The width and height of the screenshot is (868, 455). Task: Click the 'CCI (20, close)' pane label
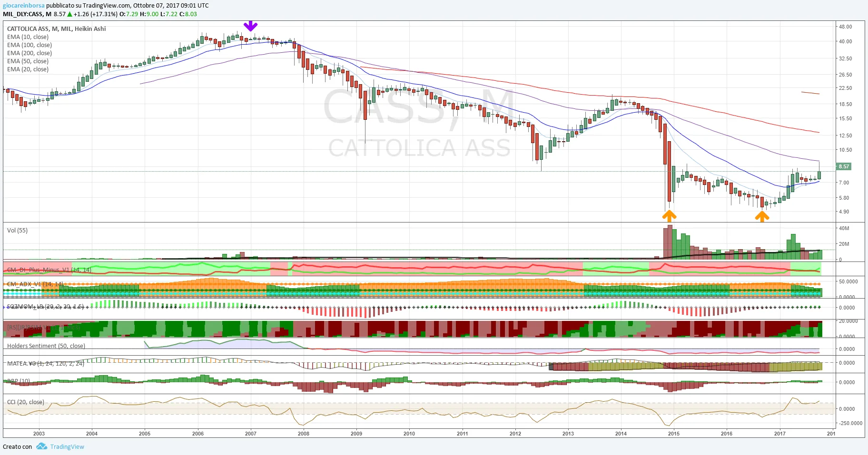26,402
